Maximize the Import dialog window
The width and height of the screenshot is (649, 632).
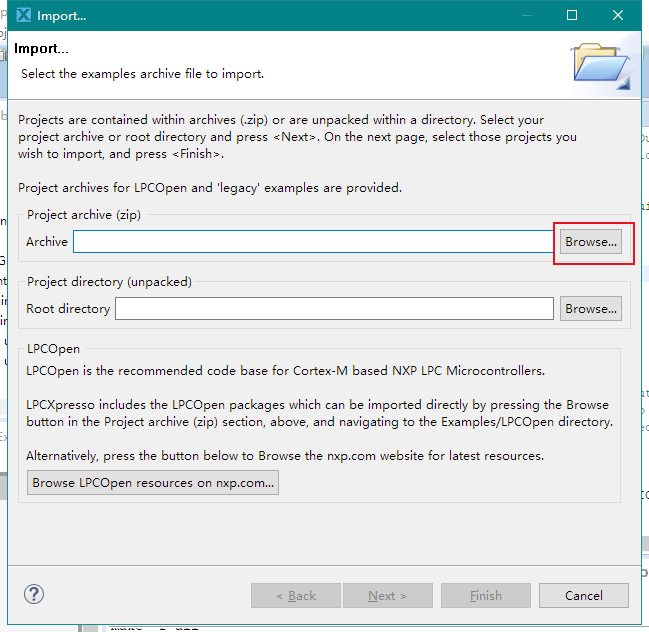(x=572, y=15)
